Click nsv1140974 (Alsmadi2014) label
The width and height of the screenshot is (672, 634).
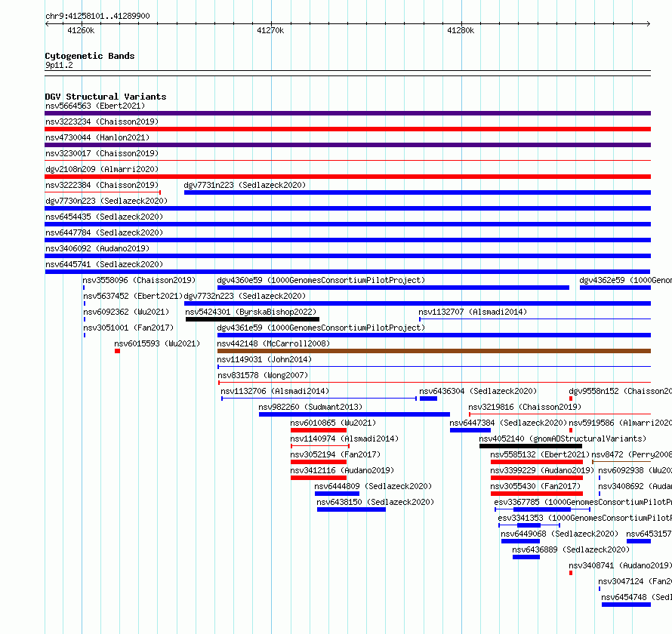coord(344,439)
